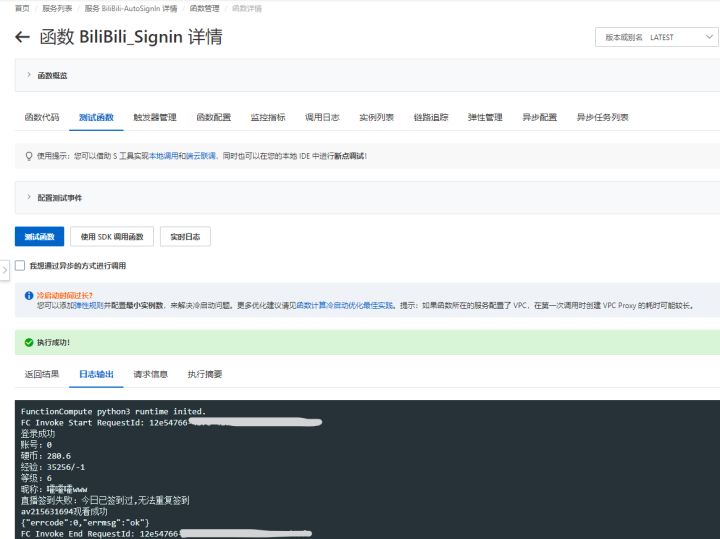The image size is (720, 539).
Task: Open the 调用日志 tab
Action: click(x=322, y=117)
